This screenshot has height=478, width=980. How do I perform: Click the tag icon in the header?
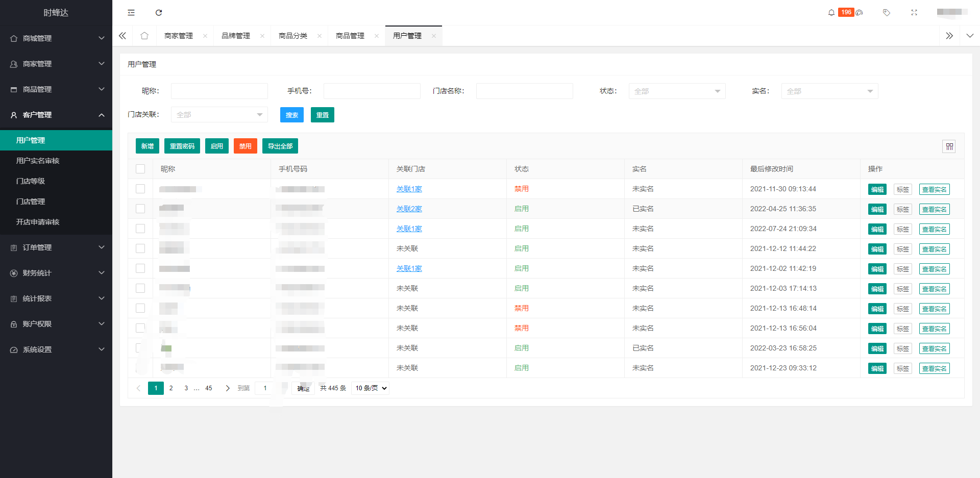click(887, 12)
